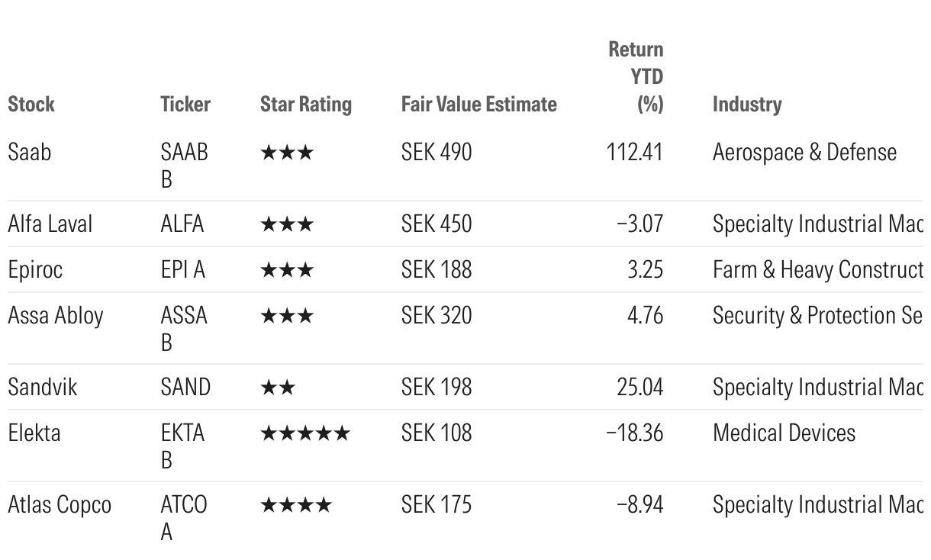
Task: Open Assa Abloy stock entry
Action: pos(55,316)
